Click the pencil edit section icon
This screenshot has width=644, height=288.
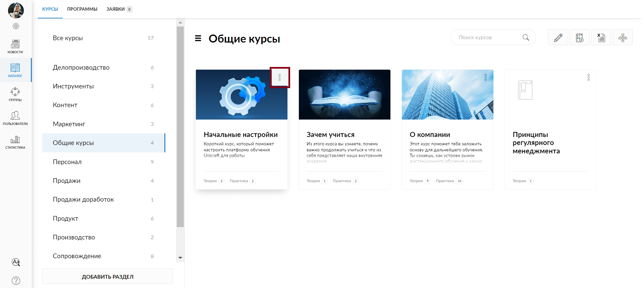coord(558,38)
